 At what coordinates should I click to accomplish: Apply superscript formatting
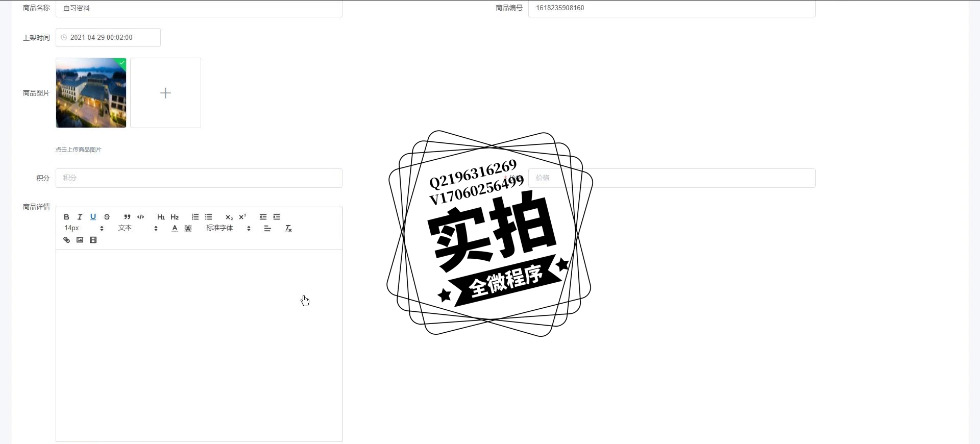(x=242, y=217)
